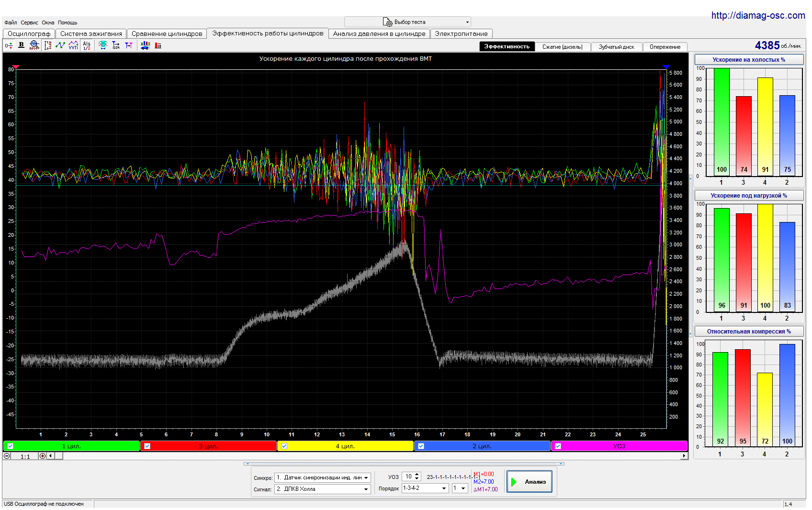
Task: Collapse the bottom panel via left blue arrow
Action: pos(247,464)
